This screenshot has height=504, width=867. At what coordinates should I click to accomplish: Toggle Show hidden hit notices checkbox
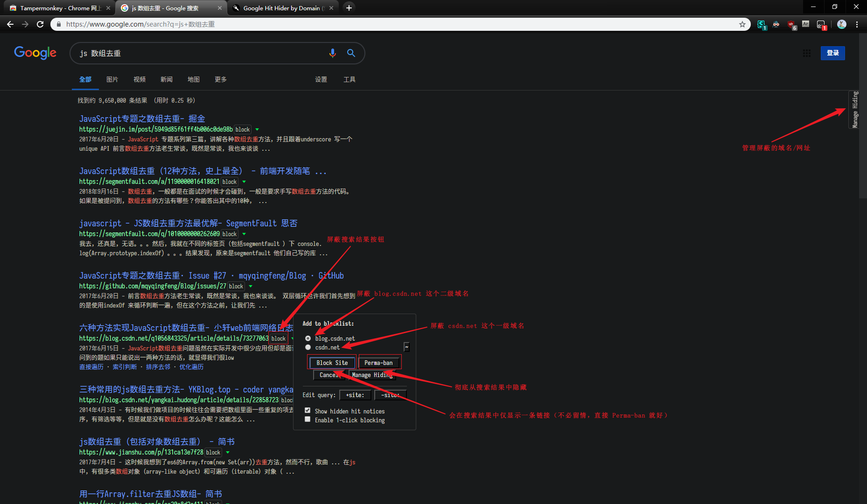308,410
